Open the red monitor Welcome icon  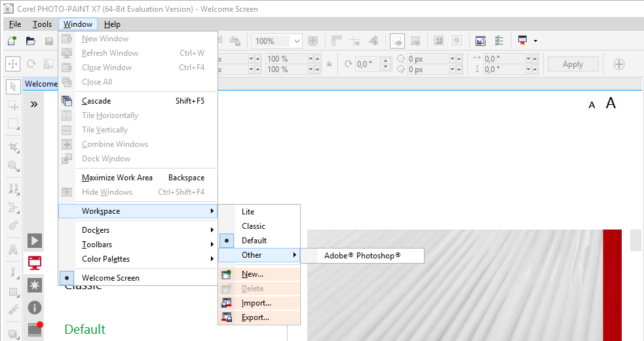pyautogui.click(x=35, y=262)
